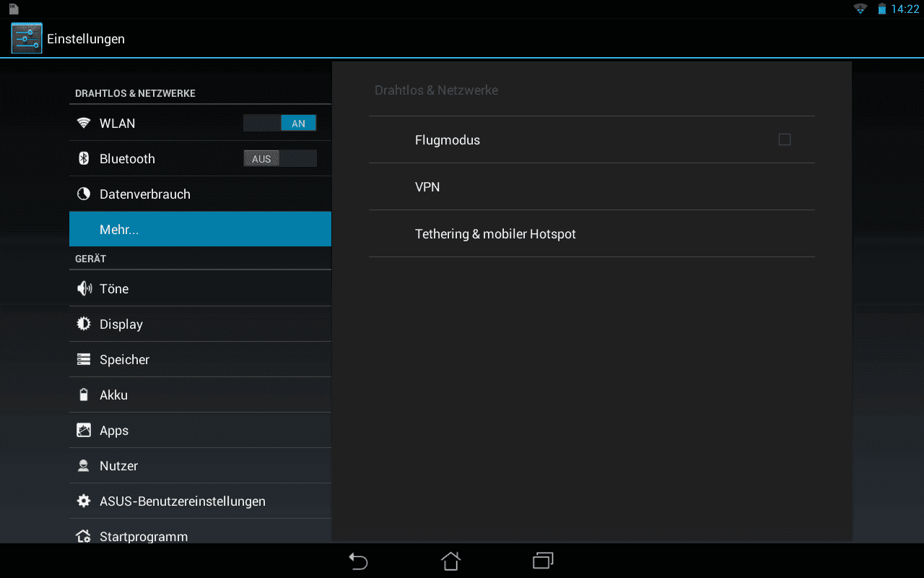Tap the Bluetooth icon in sidebar
924x578 pixels.
pyautogui.click(x=84, y=158)
